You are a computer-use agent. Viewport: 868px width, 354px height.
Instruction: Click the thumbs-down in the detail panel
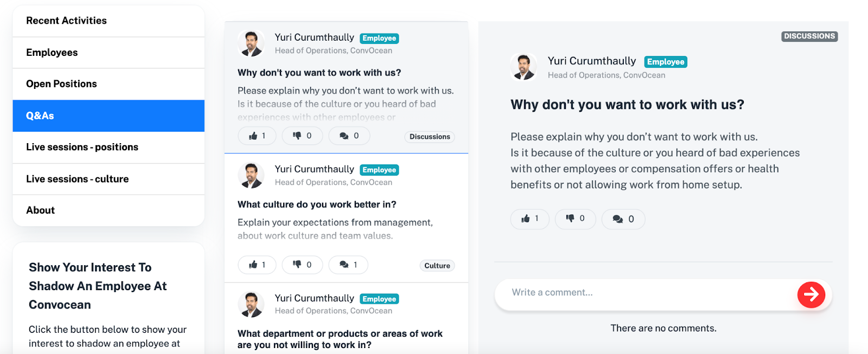coord(576,219)
